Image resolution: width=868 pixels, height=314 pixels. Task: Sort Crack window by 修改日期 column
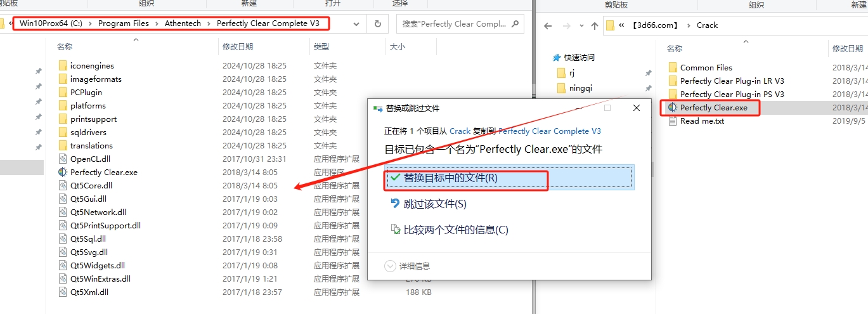tap(848, 48)
